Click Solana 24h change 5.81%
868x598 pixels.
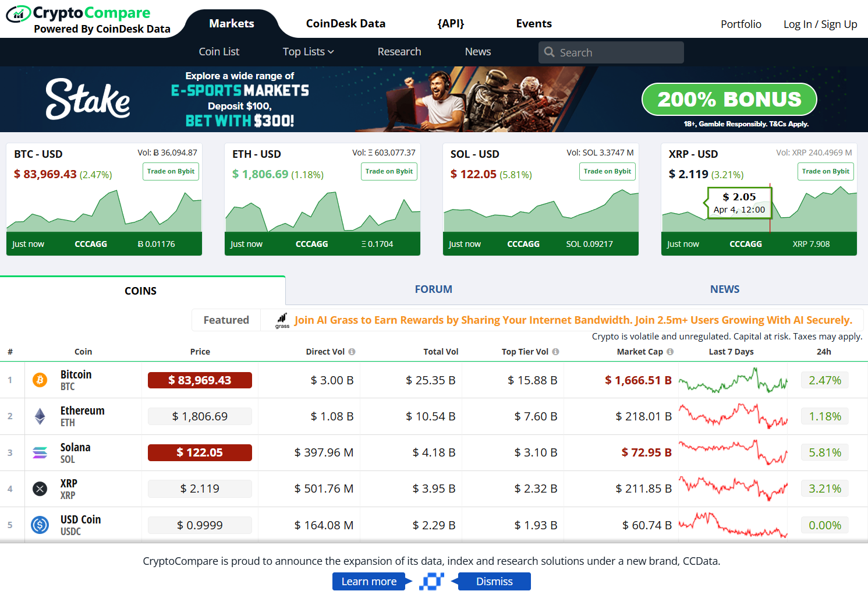pos(825,452)
